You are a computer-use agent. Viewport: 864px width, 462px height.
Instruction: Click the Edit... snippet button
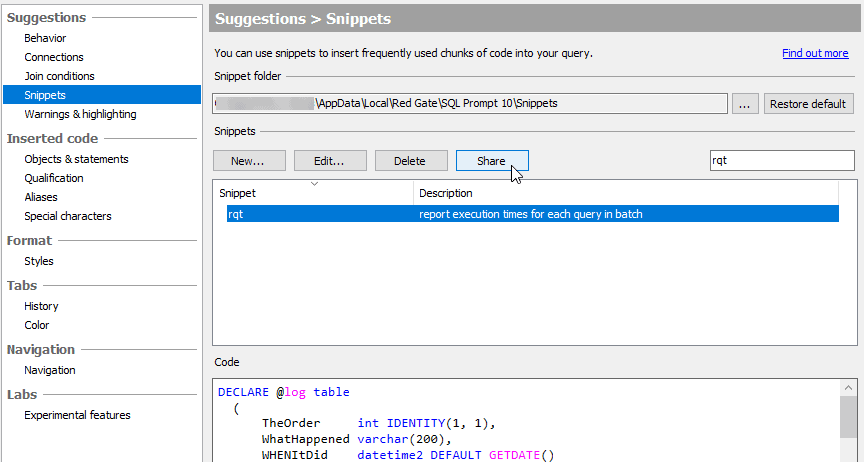pos(330,161)
